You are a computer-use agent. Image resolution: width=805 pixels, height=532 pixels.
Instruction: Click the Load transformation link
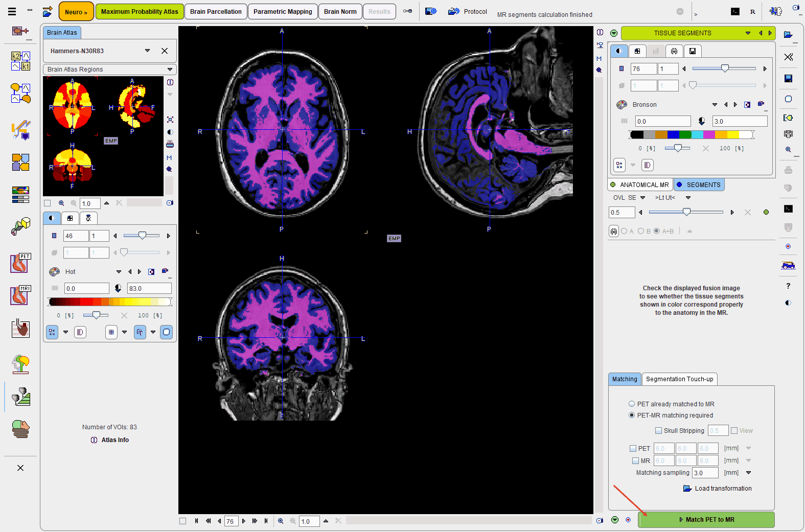(723, 489)
